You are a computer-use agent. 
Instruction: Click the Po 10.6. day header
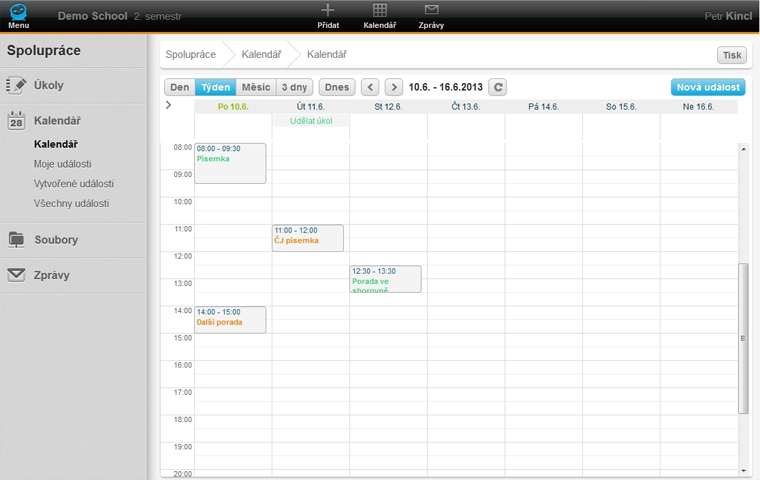click(x=233, y=107)
